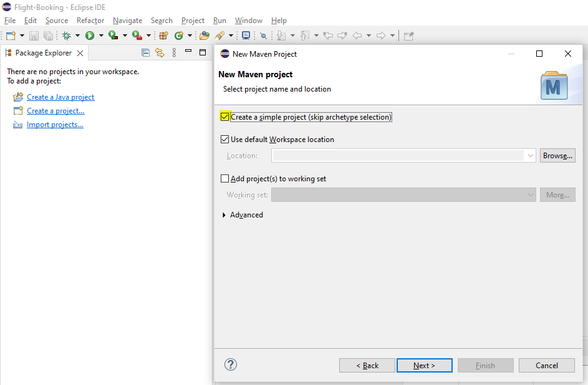
Task: Click the Create a Java project link
Action: click(60, 97)
